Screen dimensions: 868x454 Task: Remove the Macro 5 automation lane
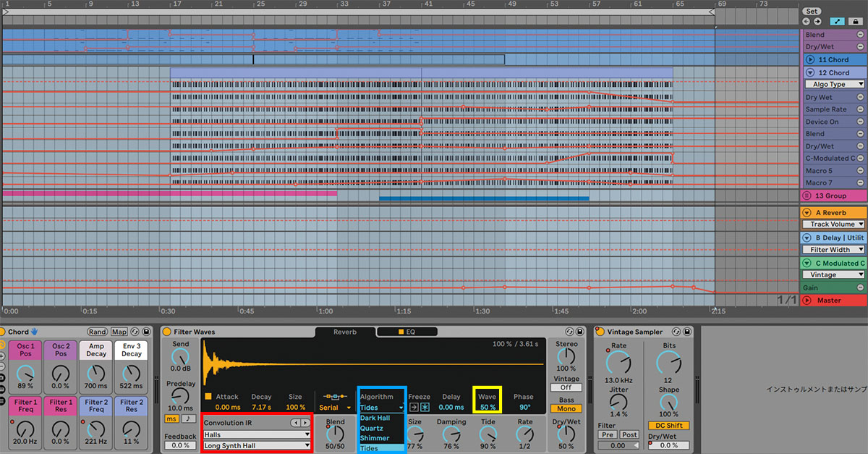tap(861, 171)
